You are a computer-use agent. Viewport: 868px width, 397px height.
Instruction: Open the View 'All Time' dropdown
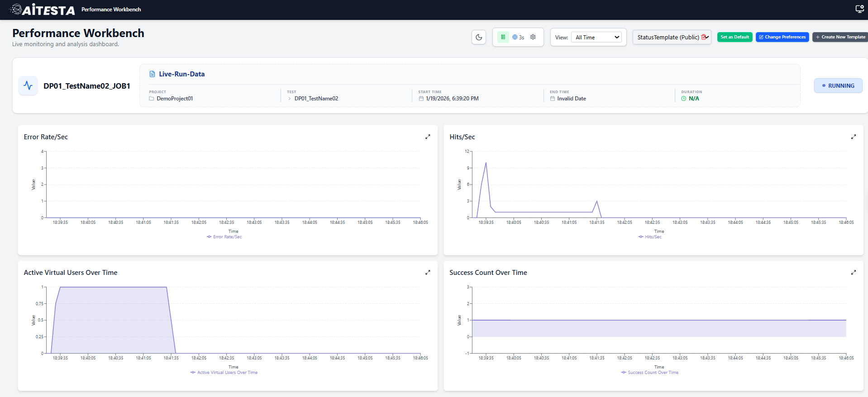597,37
